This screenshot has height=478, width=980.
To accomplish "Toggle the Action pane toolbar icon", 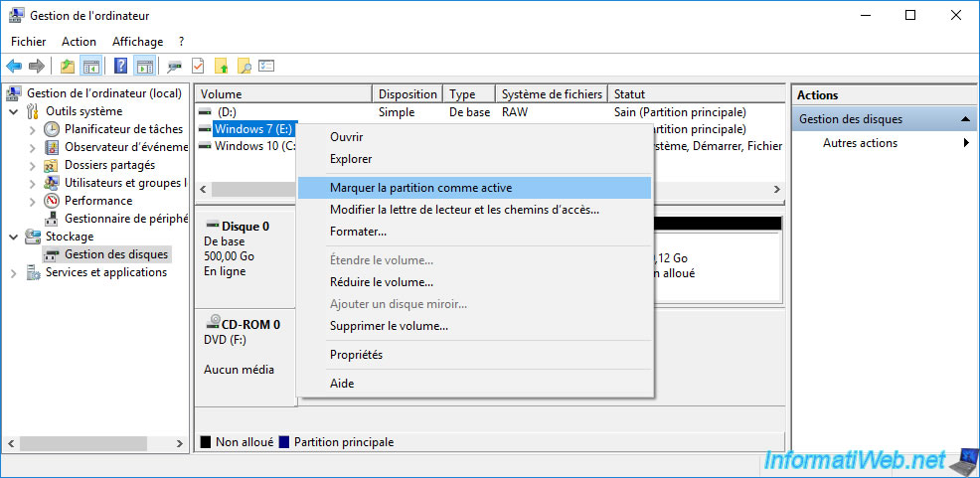I will 144,67.
